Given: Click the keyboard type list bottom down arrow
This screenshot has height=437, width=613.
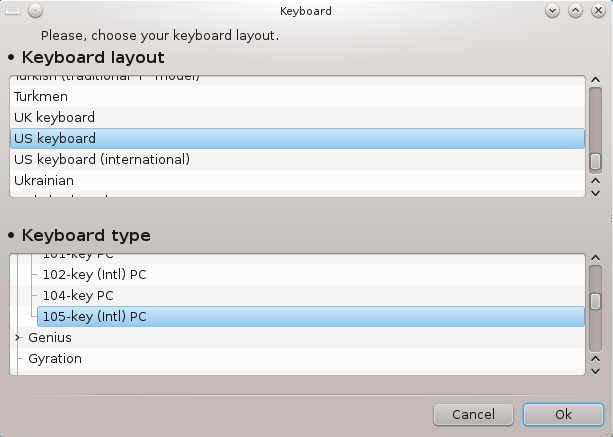Looking at the screenshot, I should (595, 371).
